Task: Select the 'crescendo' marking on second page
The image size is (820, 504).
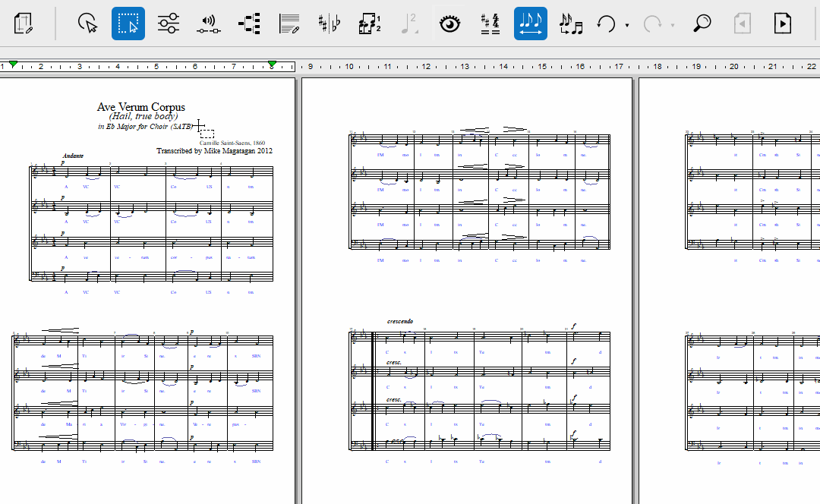Action: click(x=400, y=321)
